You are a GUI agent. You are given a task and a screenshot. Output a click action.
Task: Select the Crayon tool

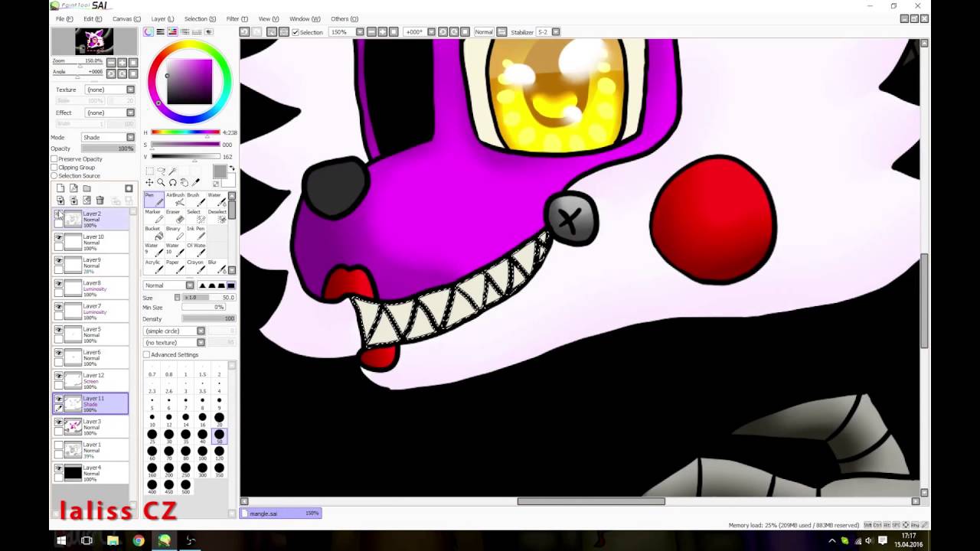[x=194, y=266]
